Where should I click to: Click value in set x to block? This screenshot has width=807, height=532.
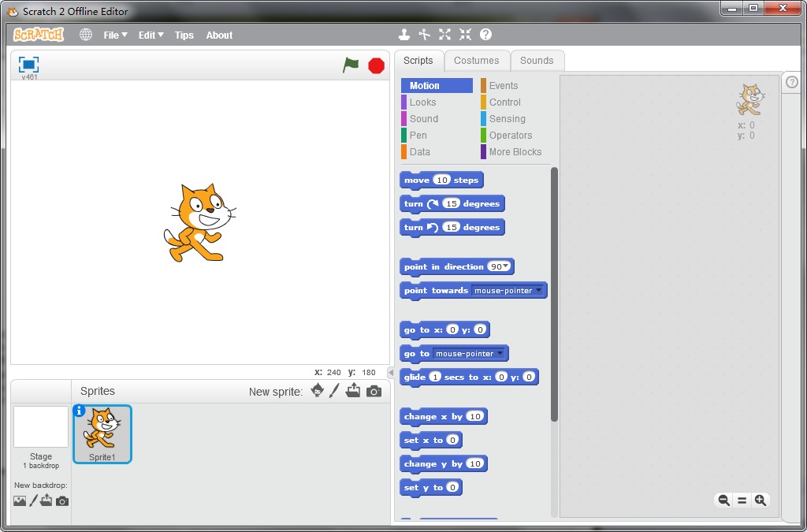coord(452,440)
